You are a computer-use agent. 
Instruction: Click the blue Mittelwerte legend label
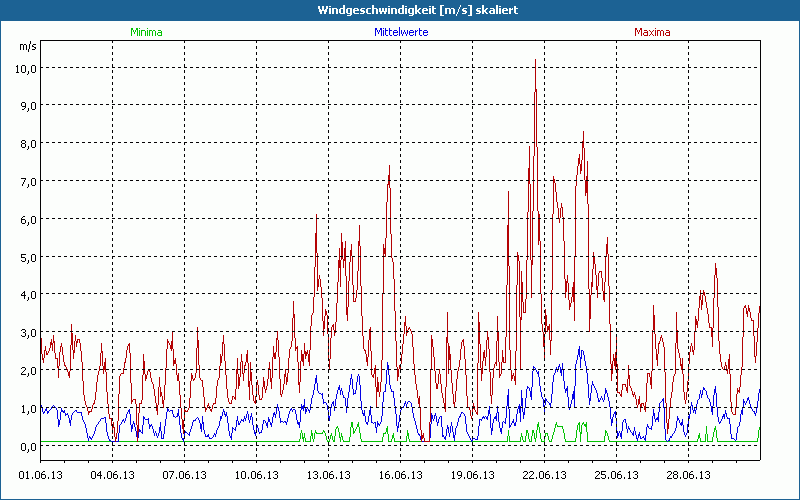pyautogui.click(x=400, y=32)
